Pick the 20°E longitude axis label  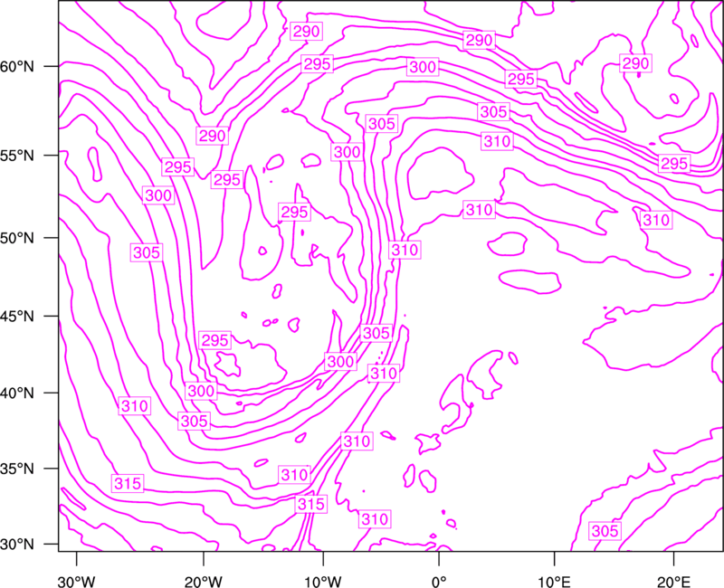click(x=673, y=581)
